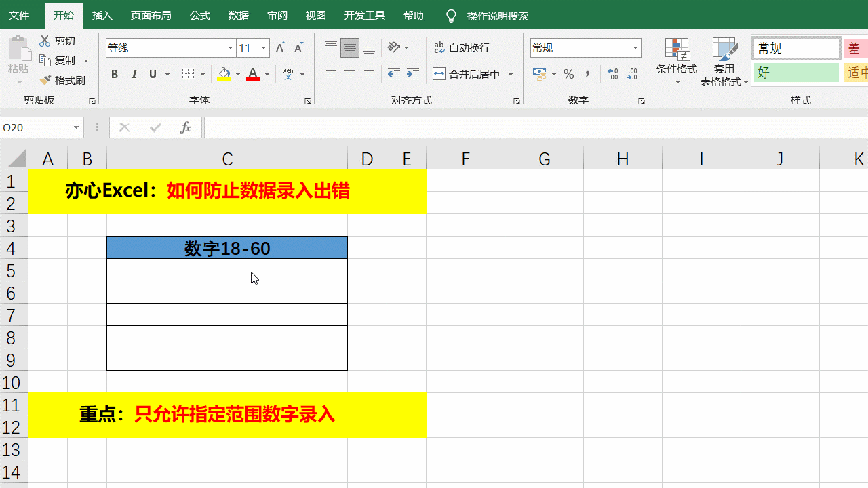Apply percent style icon
Screen dimensions: 868x488
pos(569,74)
